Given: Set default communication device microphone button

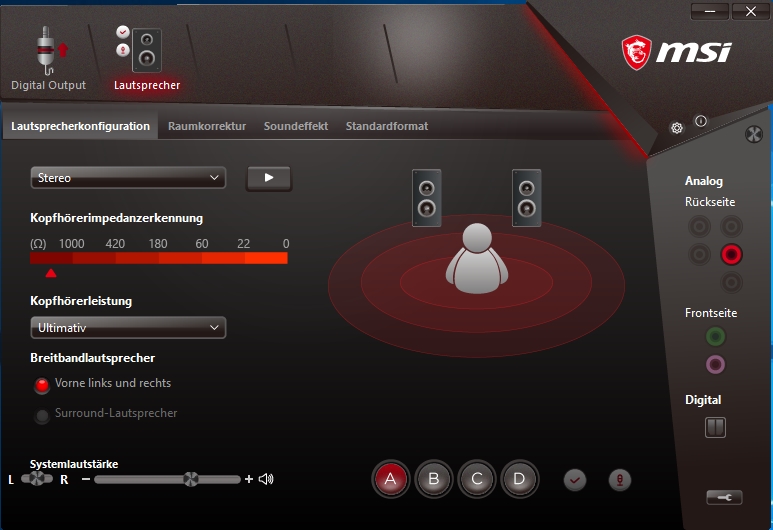Looking at the screenshot, I should [x=620, y=480].
